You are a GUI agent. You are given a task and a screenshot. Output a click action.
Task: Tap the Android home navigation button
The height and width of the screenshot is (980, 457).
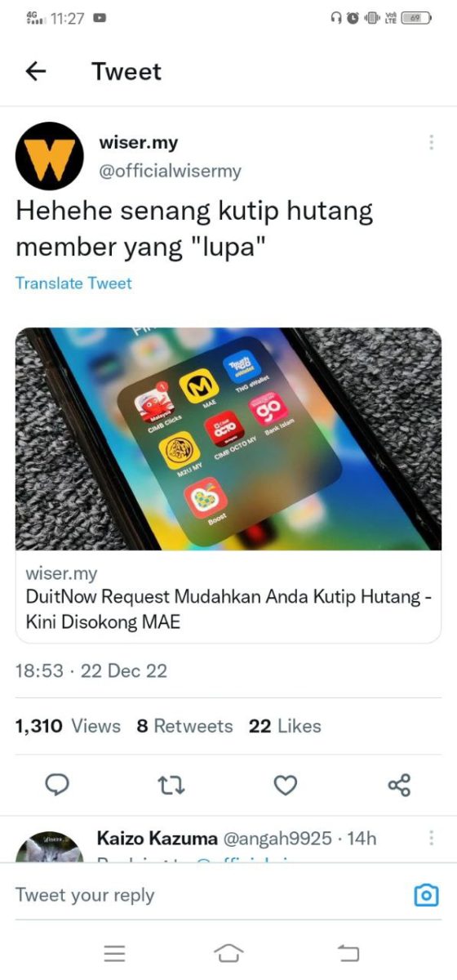[x=228, y=953]
